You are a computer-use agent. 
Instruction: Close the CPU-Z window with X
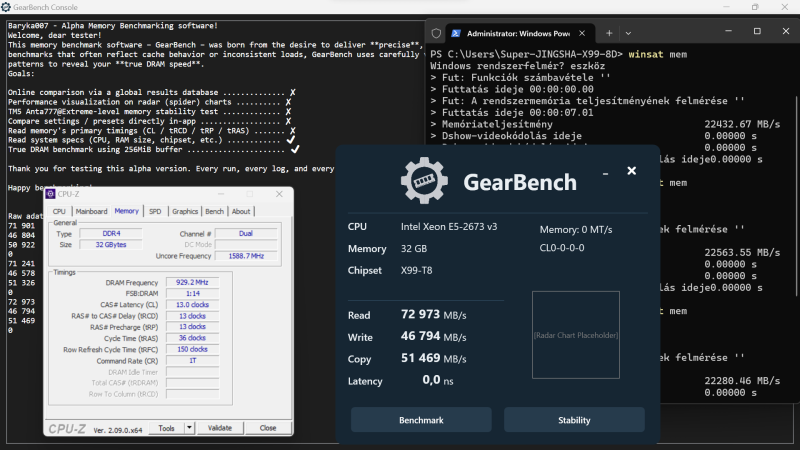click(x=279, y=194)
